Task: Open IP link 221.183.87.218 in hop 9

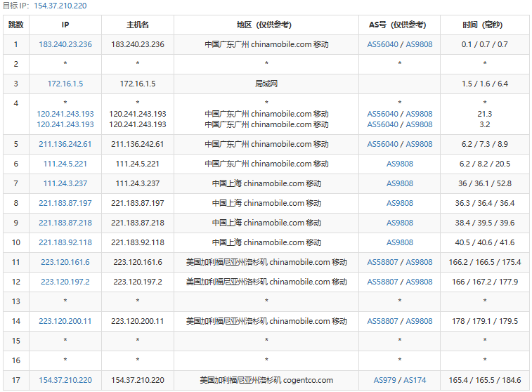Action: click(x=65, y=223)
